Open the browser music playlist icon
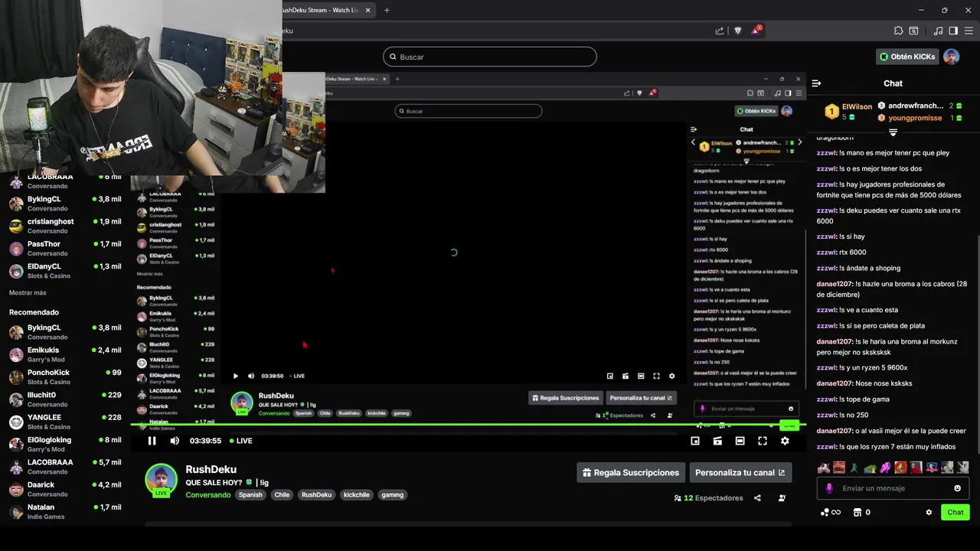Image resolution: width=980 pixels, height=551 pixels. 938,31
